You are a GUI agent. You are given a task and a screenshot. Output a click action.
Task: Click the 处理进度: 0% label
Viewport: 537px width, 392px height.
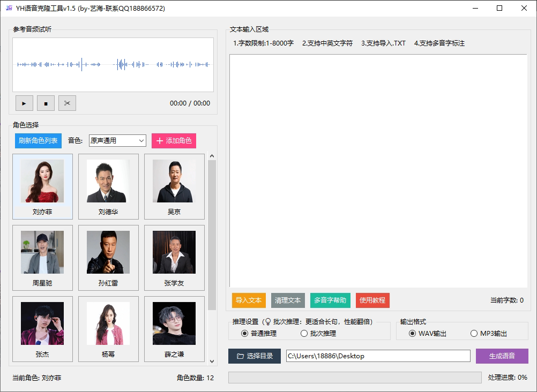(x=508, y=378)
